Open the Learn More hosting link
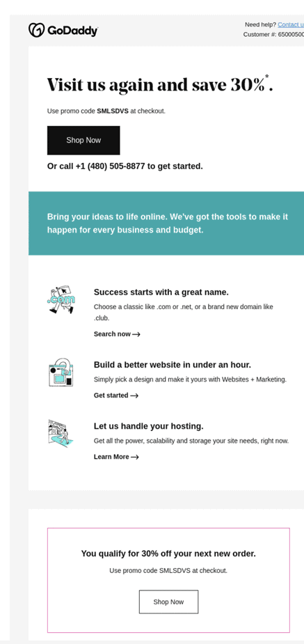304x644 pixels. (111, 457)
